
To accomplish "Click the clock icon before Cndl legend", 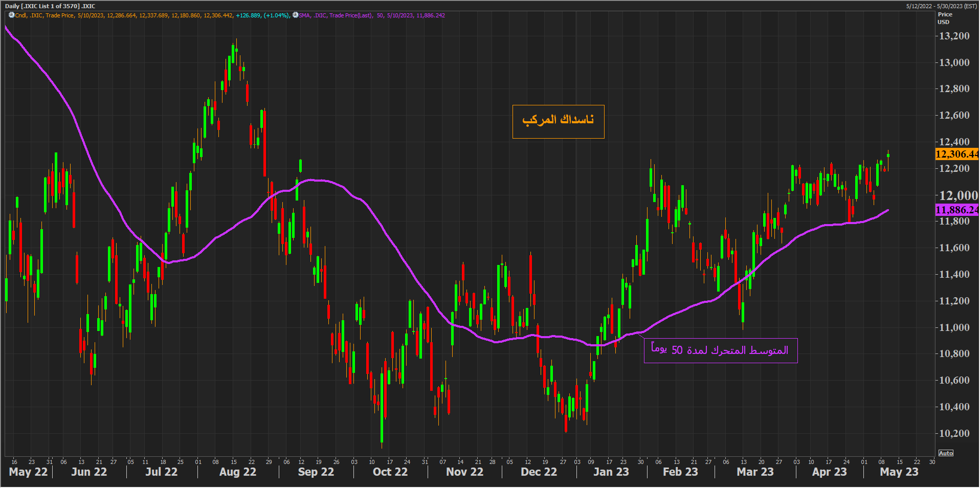I will (12, 15).
